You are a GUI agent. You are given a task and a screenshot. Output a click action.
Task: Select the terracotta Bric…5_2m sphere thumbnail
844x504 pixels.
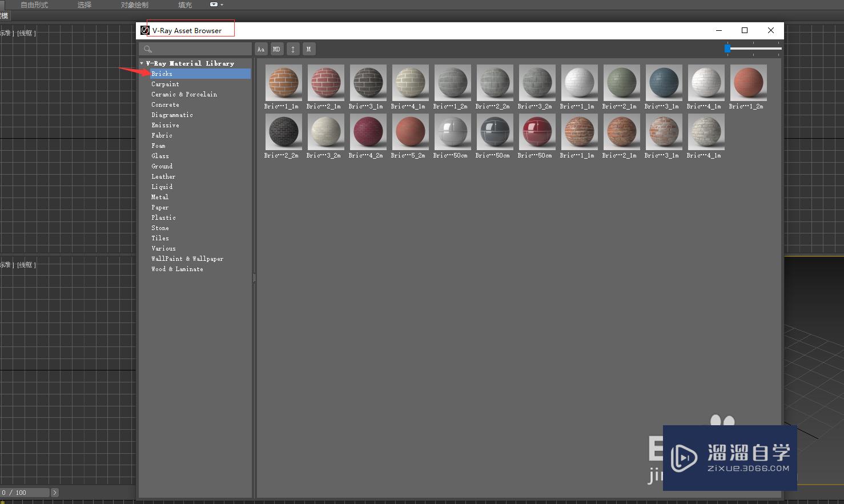pyautogui.click(x=411, y=132)
